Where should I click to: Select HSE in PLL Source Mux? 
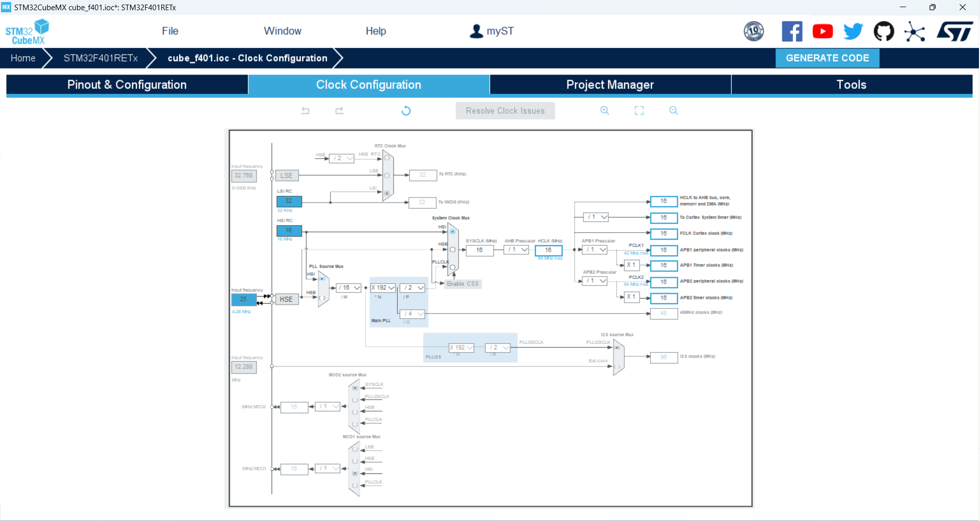coord(322,298)
